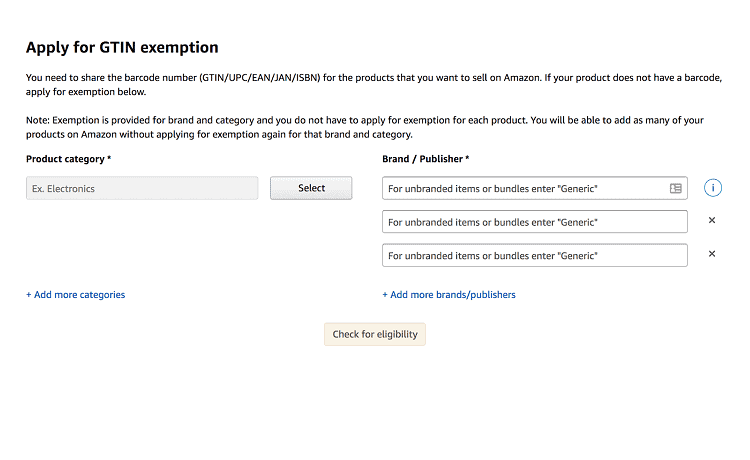Remove the second brand/publisher row
This screenshot has width=750, height=460.
[x=712, y=220]
